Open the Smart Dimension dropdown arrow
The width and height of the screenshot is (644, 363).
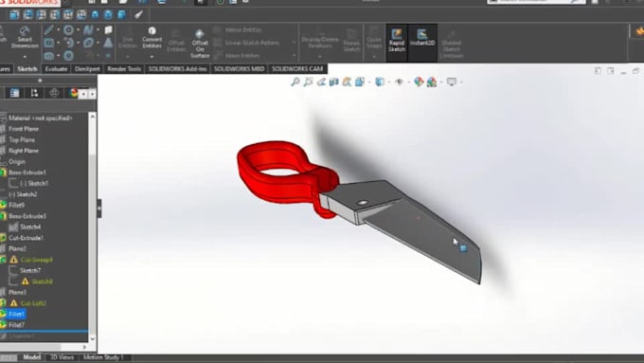pos(25,56)
